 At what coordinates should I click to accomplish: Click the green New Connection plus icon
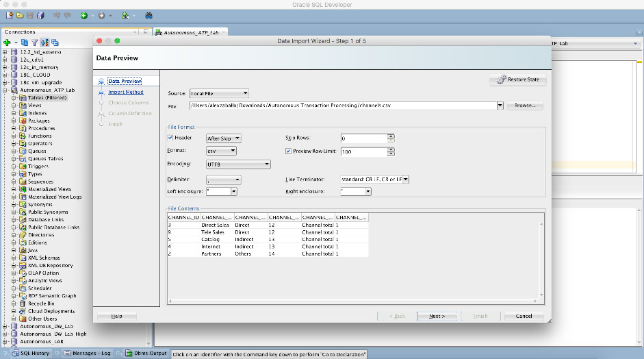6,42
